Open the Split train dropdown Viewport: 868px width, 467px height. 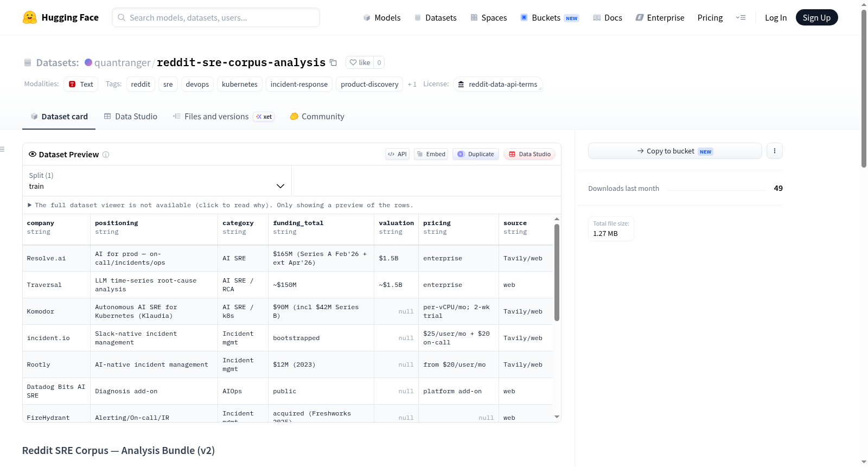[157, 181]
